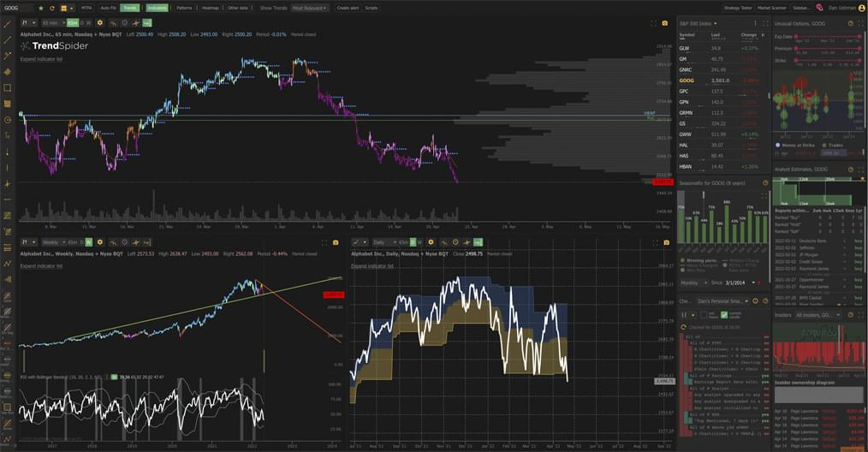Click the pink chain-link icon near username
Image resolution: width=868 pixels, height=452 pixels.
[x=819, y=8]
